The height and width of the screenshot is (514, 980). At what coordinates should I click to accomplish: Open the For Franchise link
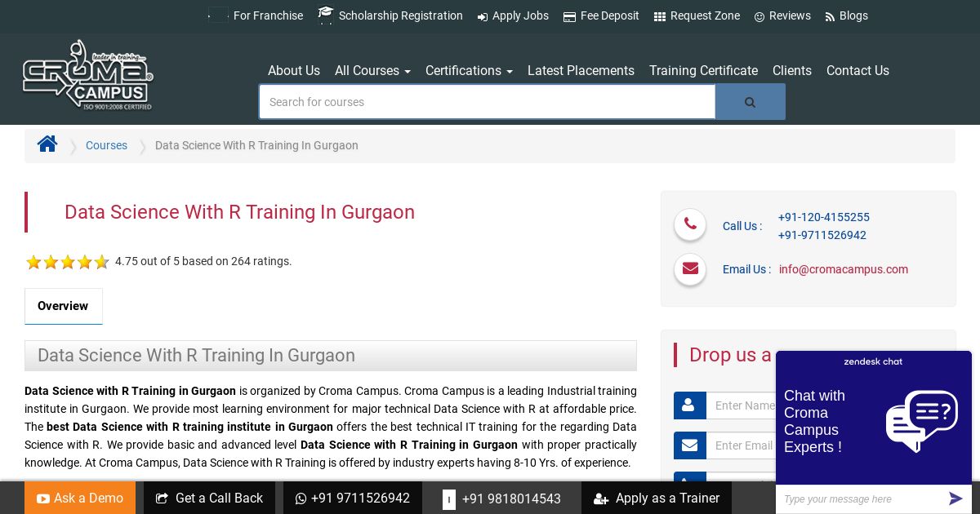(x=268, y=16)
